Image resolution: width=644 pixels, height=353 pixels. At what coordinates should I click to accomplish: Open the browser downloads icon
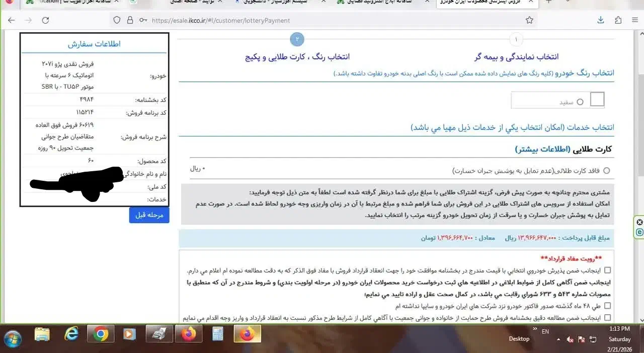pyautogui.click(x=601, y=20)
